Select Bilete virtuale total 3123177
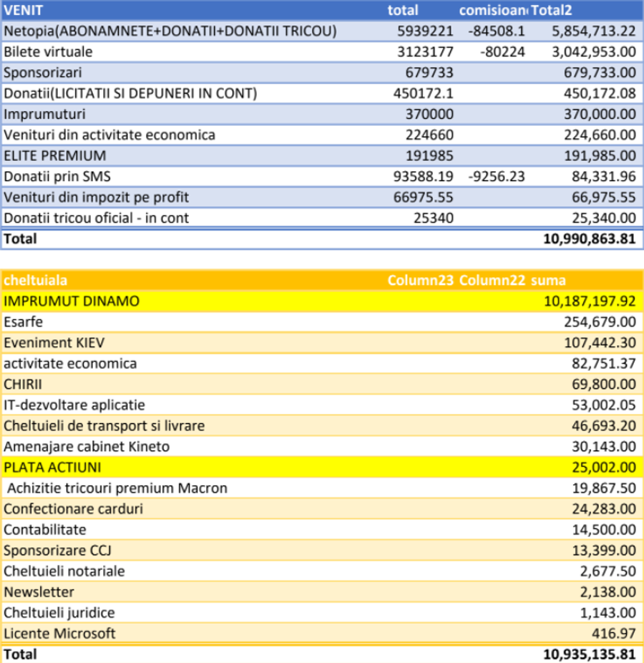This screenshot has width=644, height=663. [x=425, y=52]
